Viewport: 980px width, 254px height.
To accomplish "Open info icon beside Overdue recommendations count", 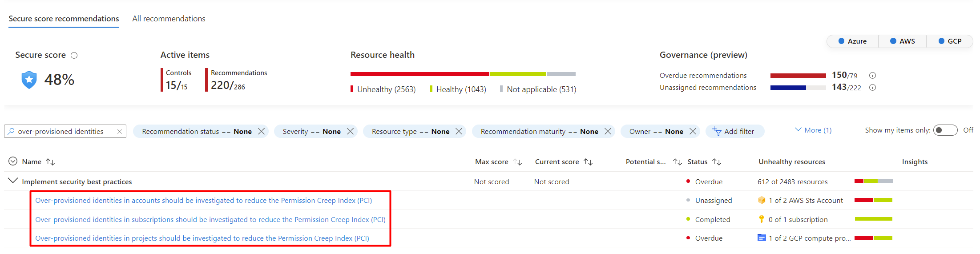I will (x=872, y=76).
